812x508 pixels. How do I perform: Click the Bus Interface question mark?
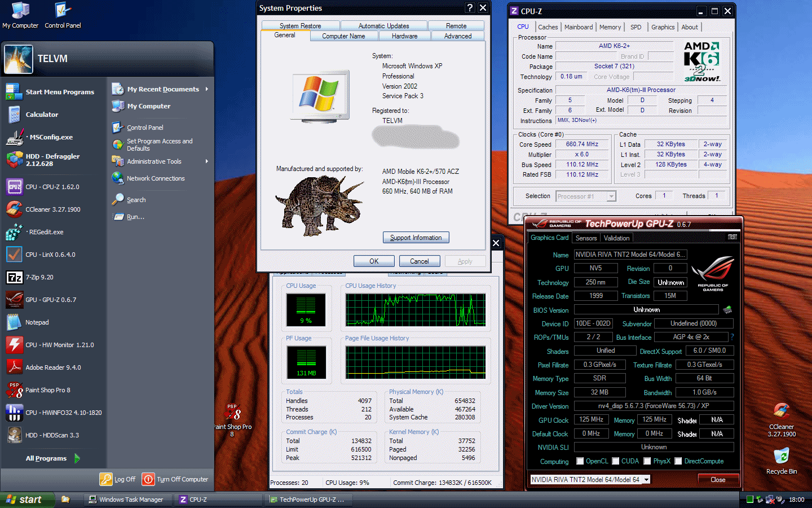(732, 337)
